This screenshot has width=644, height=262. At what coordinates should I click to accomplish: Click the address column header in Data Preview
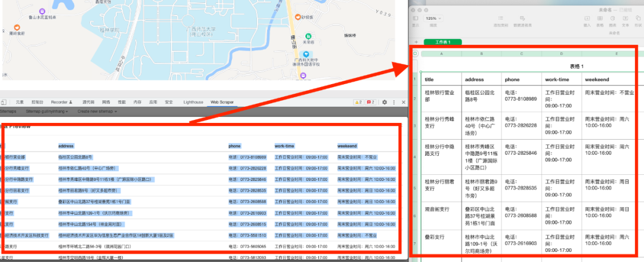[66, 146]
